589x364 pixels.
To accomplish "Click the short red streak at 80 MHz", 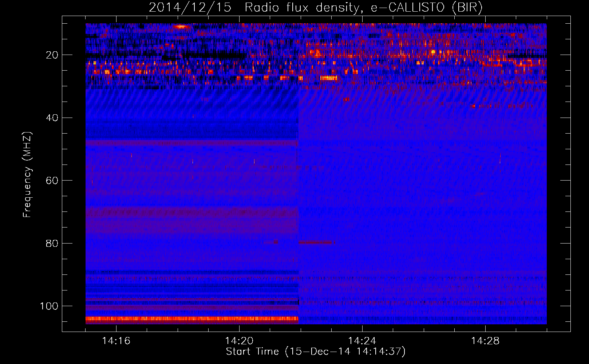I will click(316, 242).
